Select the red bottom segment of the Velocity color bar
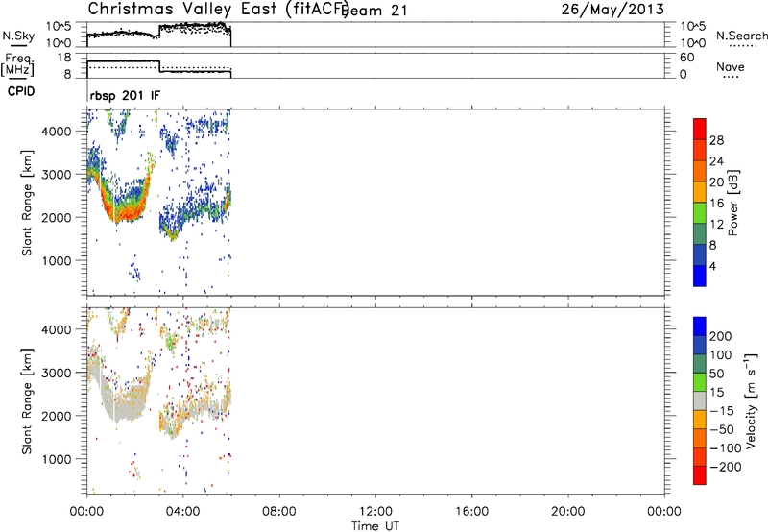Image resolution: width=768 pixels, height=532 pixels. coord(700,475)
